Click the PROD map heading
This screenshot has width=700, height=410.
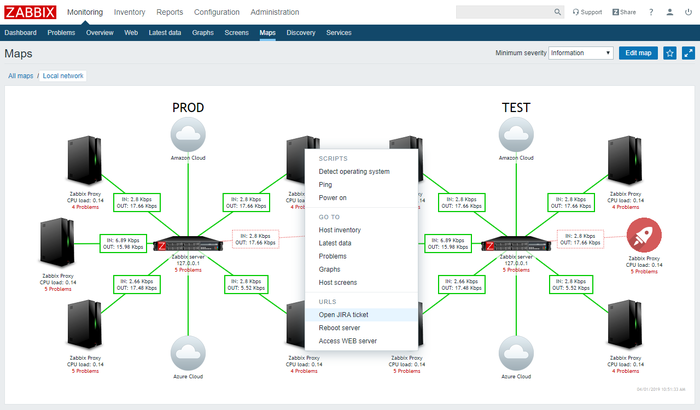(x=188, y=108)
